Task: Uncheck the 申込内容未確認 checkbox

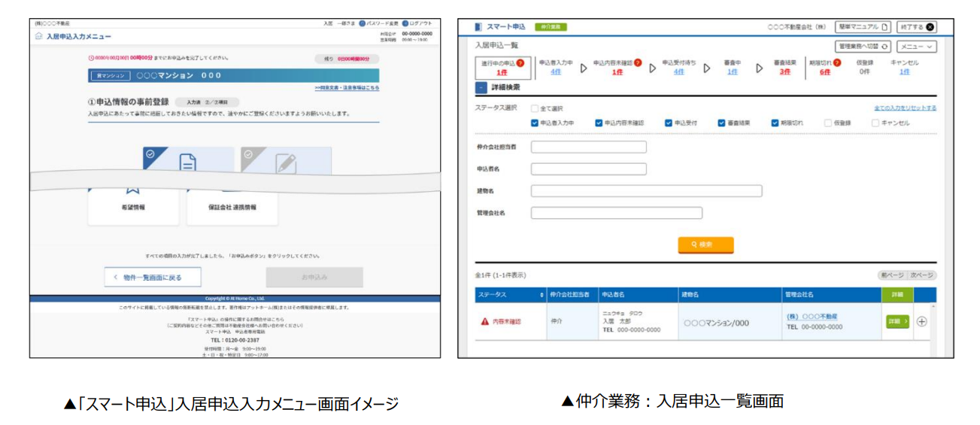Action: (x=599, y=123)
